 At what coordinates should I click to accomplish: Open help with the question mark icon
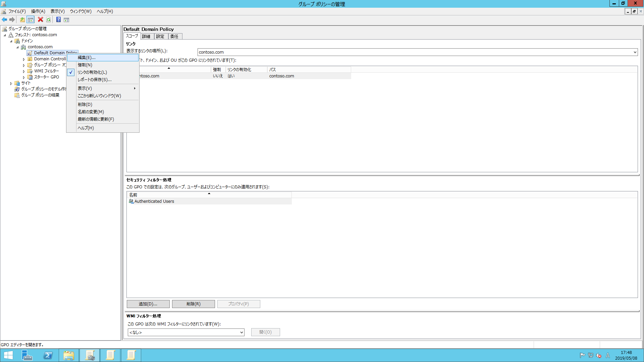(58, 20)
